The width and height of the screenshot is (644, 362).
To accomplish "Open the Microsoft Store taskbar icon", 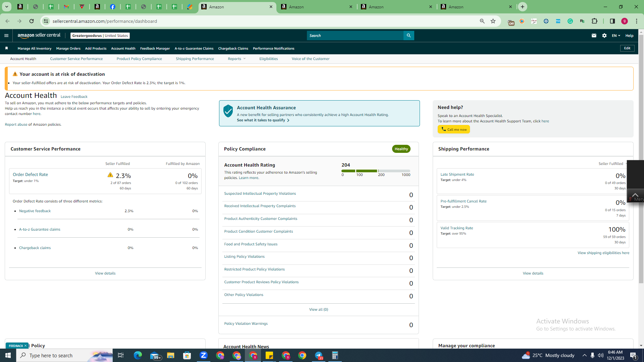I will tap(187, 355).
